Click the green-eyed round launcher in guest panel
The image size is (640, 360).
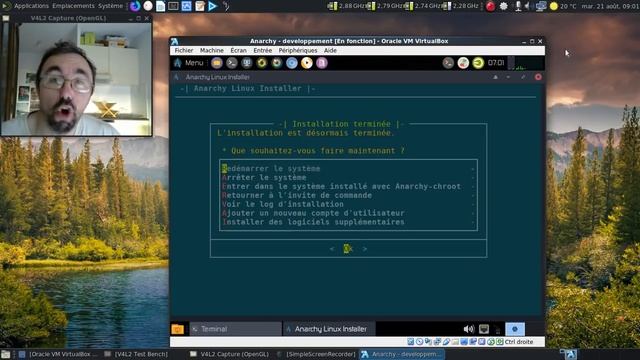coord(277,63)
